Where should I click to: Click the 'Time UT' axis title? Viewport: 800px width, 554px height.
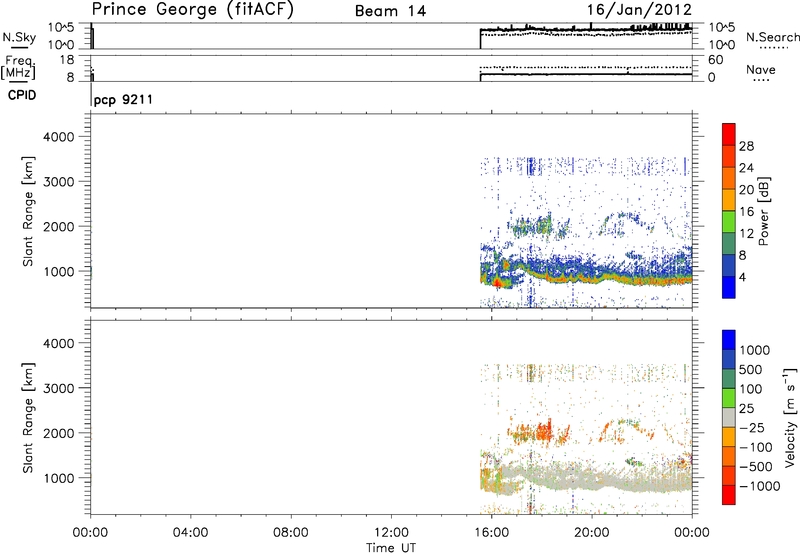(391, 548)
